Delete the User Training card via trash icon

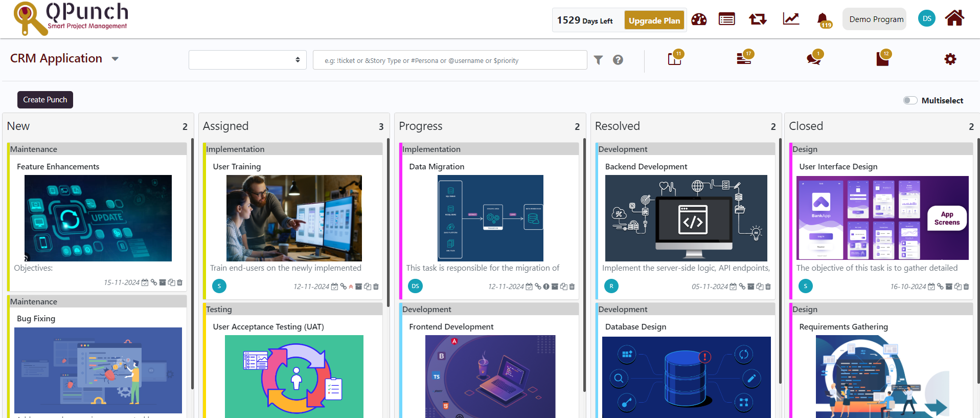[x=376, y=287]
